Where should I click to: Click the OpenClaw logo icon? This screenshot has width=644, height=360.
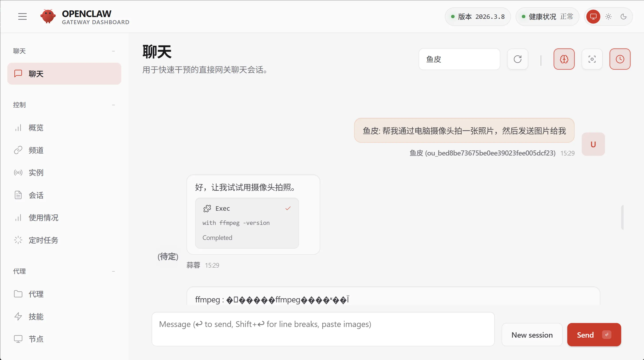click(48, 16)
